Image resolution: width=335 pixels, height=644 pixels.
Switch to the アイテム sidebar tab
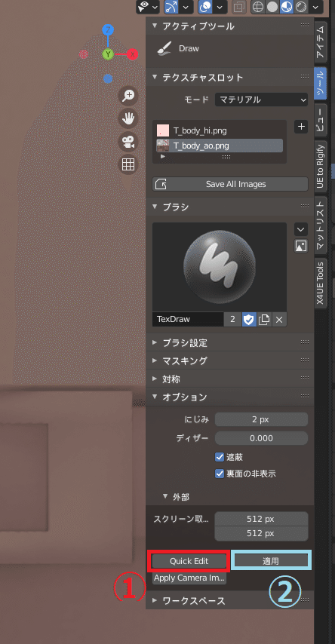[x=321, y=41]
